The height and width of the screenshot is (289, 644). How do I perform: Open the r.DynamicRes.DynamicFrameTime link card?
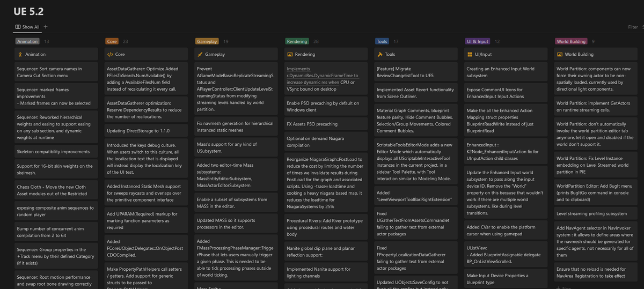click(326, 79)
